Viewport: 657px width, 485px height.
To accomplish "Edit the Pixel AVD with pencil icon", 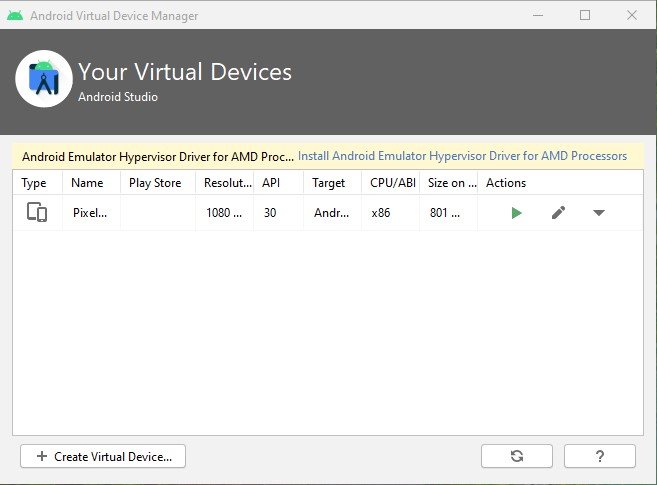I will pos(558,213).
